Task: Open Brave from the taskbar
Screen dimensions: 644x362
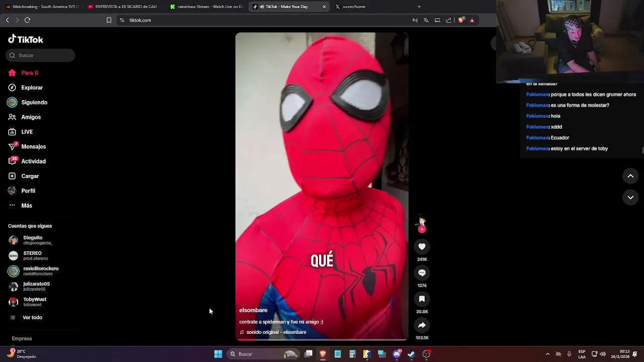Action: 323,354
